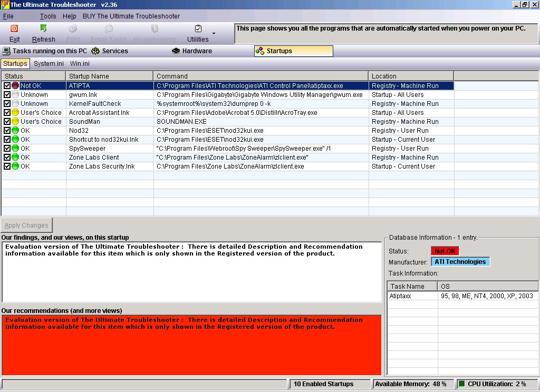Sort by the Command column header
The height and width of the screenshot is (392, 540).
click(x=261, y=76)
